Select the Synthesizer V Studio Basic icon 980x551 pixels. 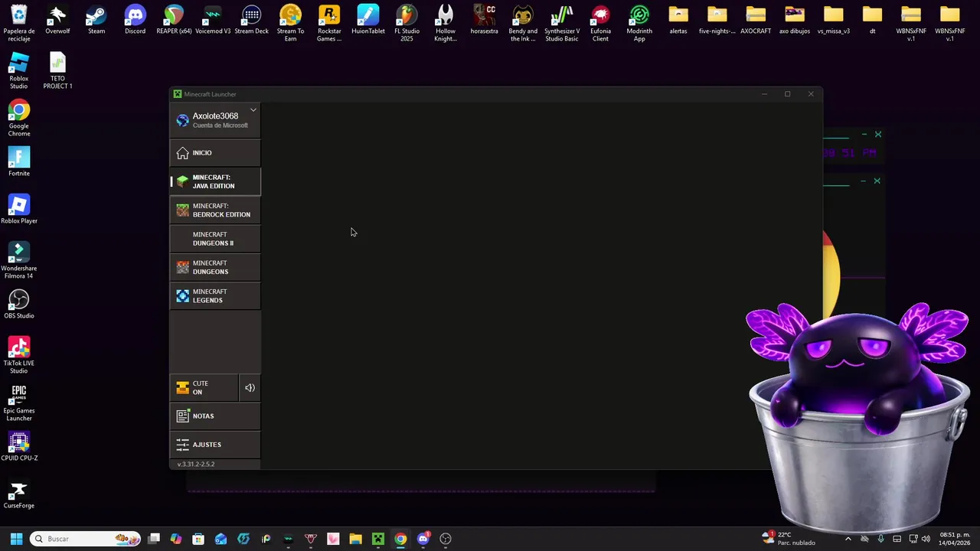click(x=562, y=24)
